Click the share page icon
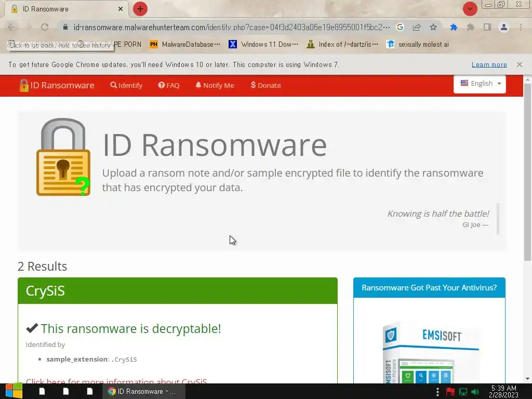 417,27
